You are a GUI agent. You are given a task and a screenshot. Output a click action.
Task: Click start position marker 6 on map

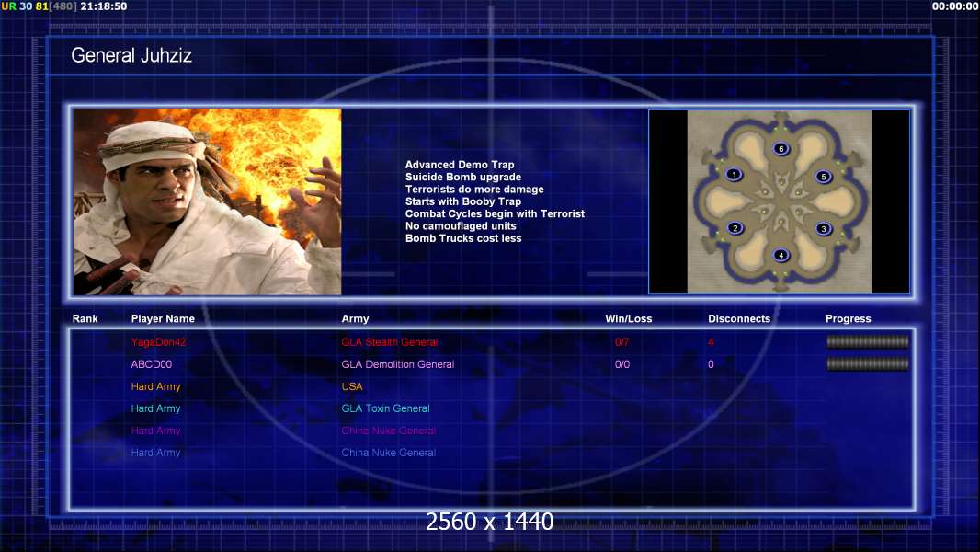[781, 149]
